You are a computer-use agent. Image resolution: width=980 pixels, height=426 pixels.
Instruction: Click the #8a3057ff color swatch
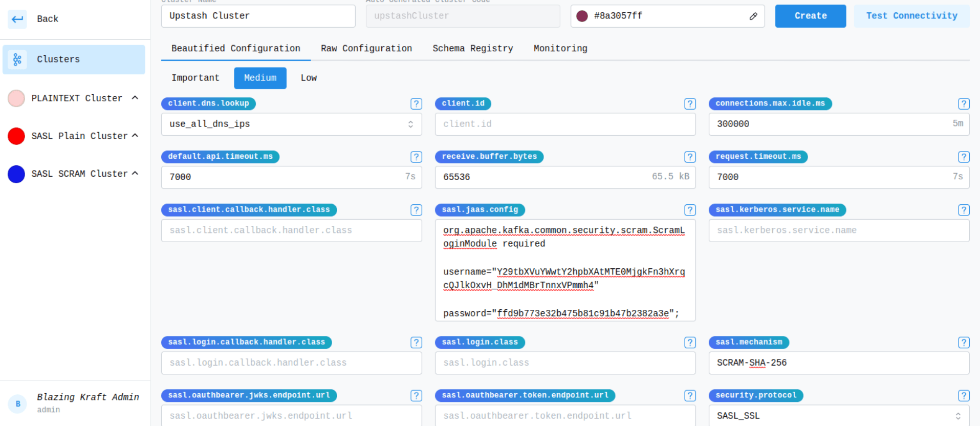(x=582, y=16)
